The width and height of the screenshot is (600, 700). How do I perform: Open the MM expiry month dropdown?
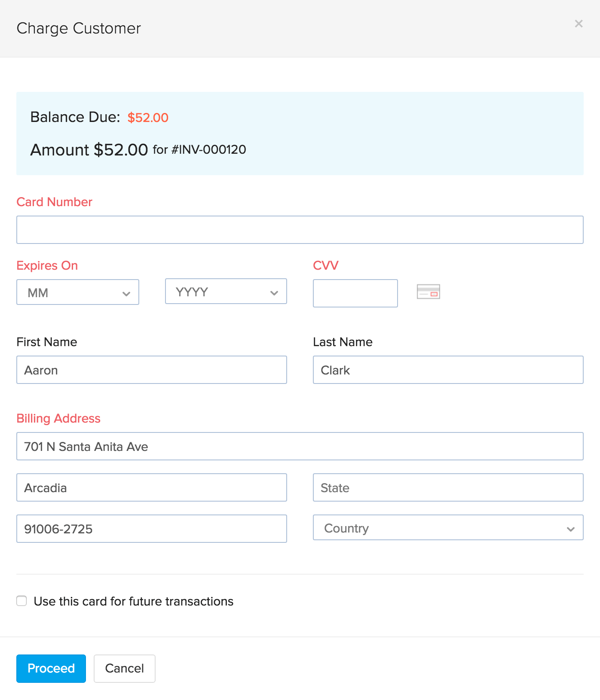[x=77, y=292]
